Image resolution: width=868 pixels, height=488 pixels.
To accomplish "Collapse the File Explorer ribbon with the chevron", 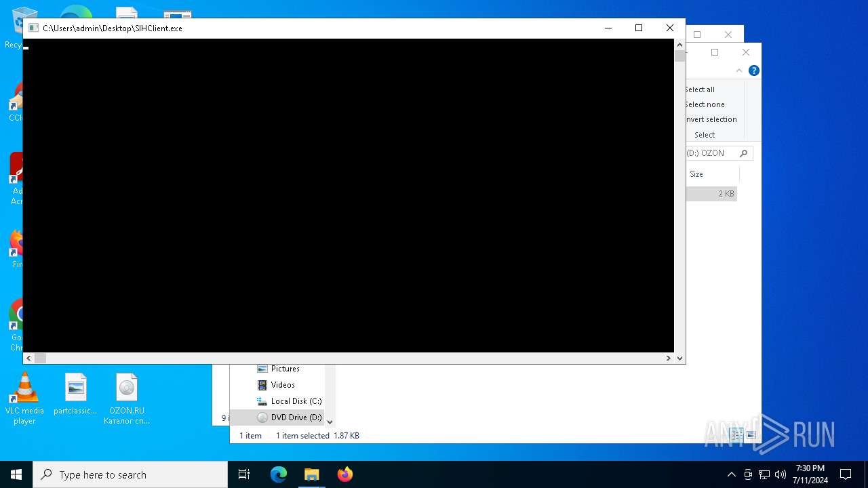I will click(739, 70).
